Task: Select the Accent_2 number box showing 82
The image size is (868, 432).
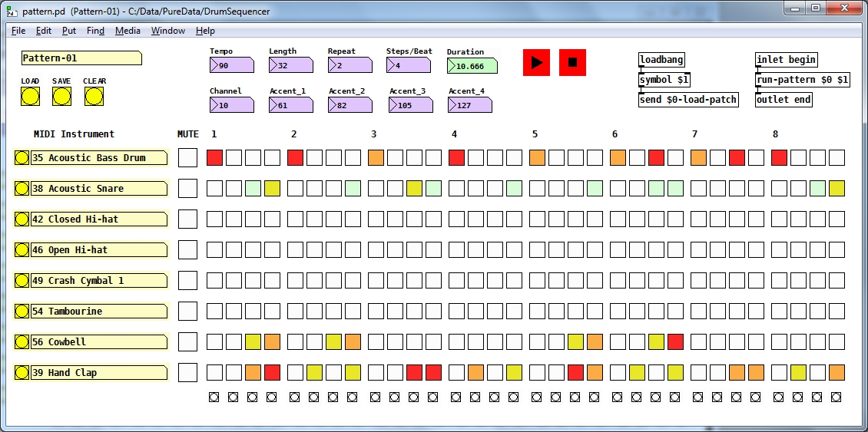Action: coord(350,105)
